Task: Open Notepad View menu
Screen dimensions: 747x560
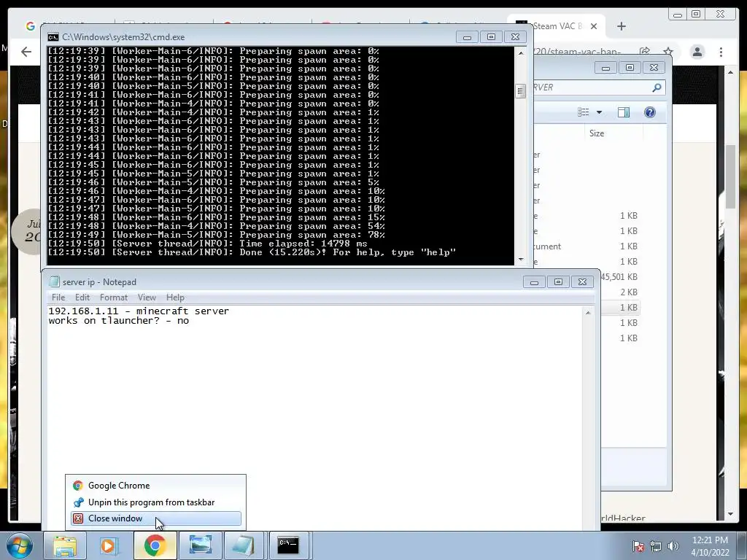Action: pyautogui.click(x=147, y=297)
